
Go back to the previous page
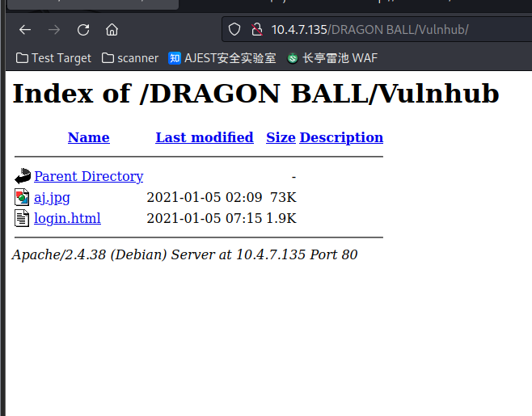click(25, 30)
